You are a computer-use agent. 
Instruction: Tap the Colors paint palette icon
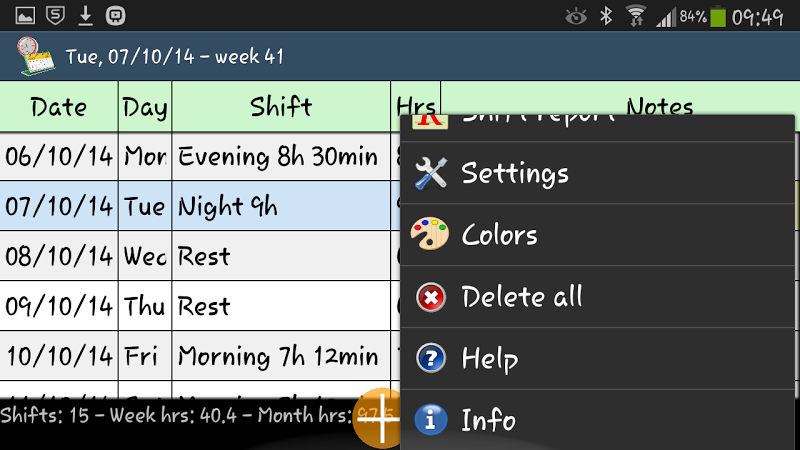[430, 234]
